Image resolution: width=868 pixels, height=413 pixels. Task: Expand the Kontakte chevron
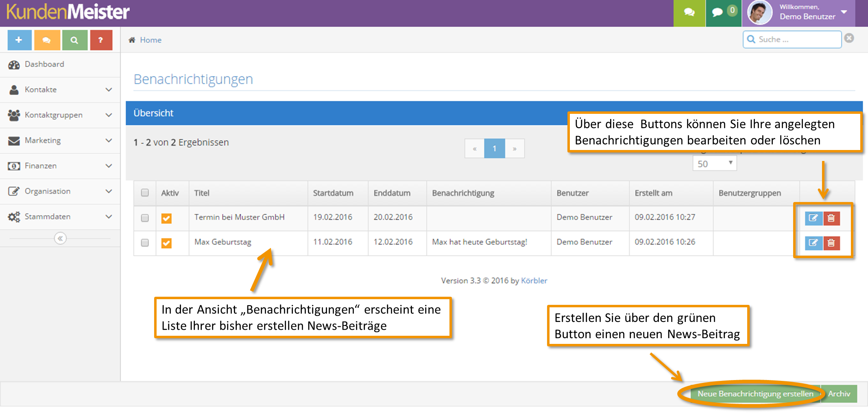click(109, 89)
